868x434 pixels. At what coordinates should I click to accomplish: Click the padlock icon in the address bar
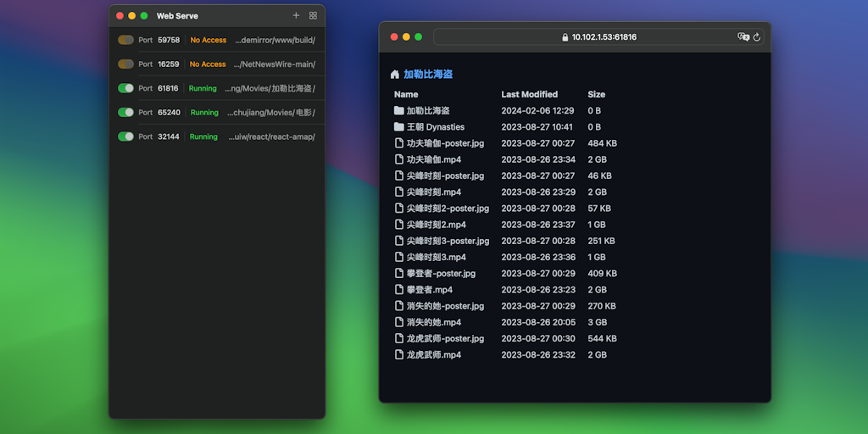pos(565,37)
